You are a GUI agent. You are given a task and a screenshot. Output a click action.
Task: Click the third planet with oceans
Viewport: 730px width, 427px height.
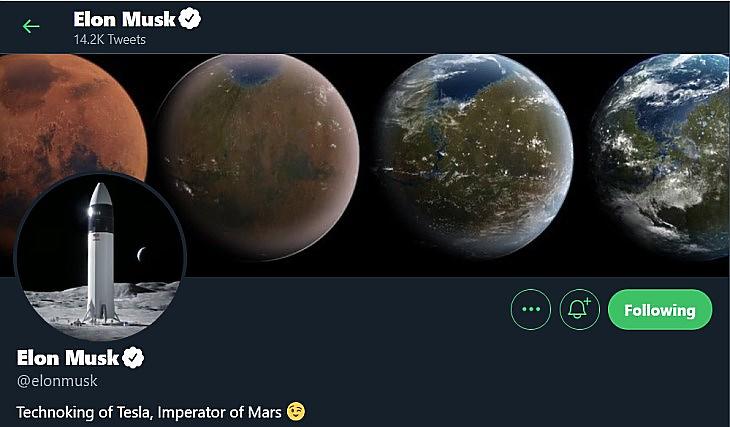[475, 156]
